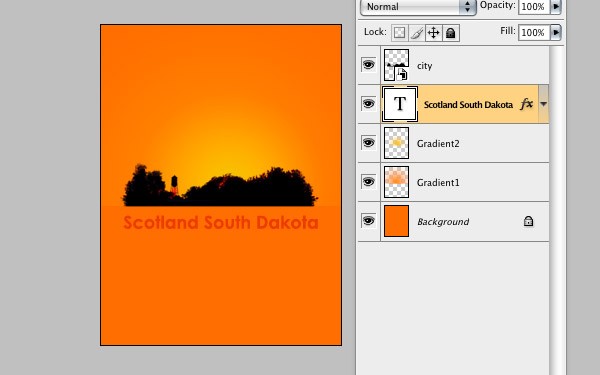Click the tree silhouette on the canvas
Screen dimensions: 600x375
tap(220, 186)
